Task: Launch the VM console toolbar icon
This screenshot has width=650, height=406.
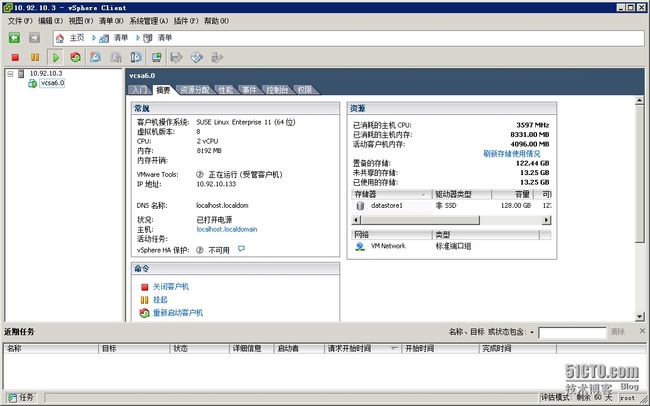Action: 156,57
